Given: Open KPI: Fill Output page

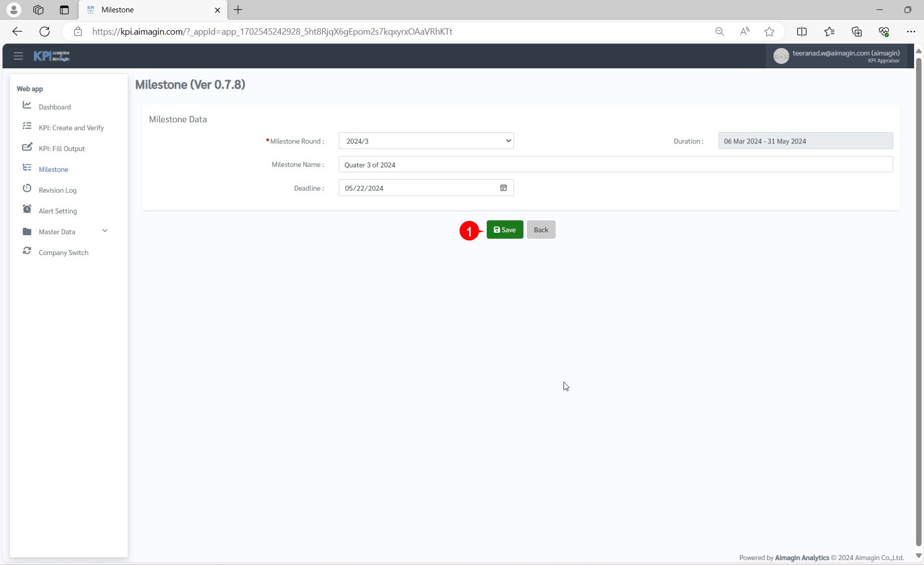Looking at the screenshot, I should [61, 149].
